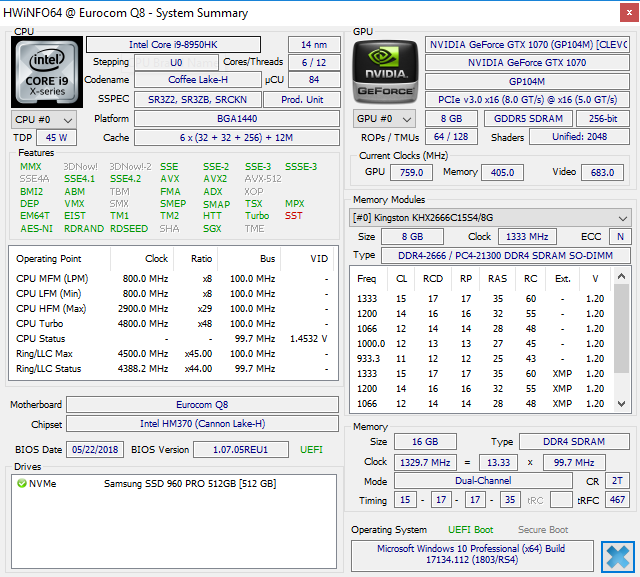Viewport: 640px width, 577px height.
Task: Click the BIOS Date 05/22/2018 field
Action: pos(95,450)
